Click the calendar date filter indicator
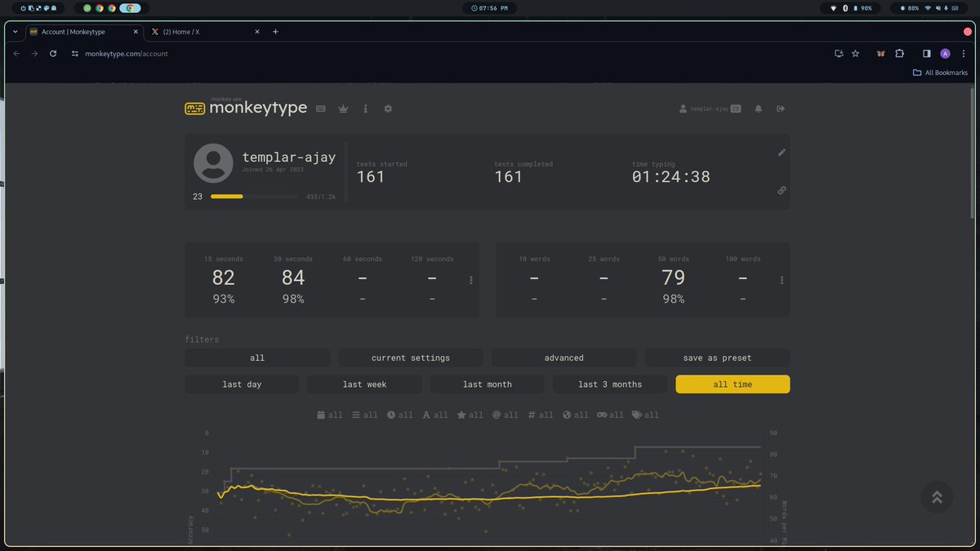The image size is (980, 551). click(330, 415)
